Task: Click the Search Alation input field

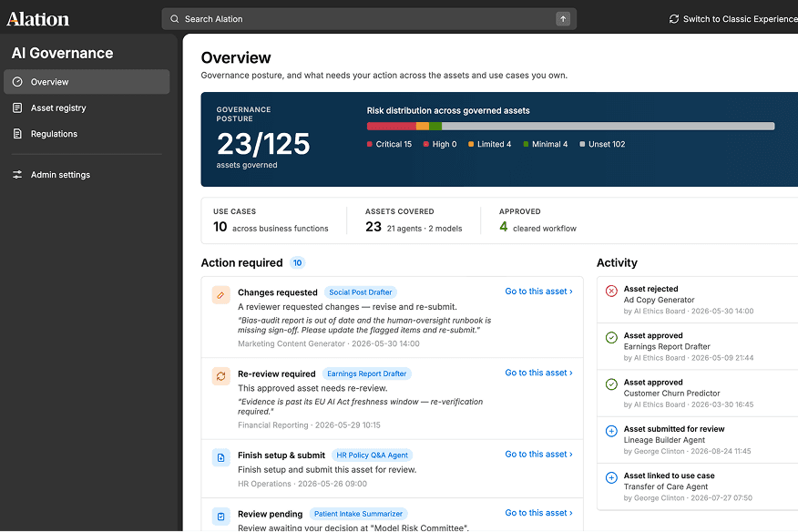Action: [369, 19]
